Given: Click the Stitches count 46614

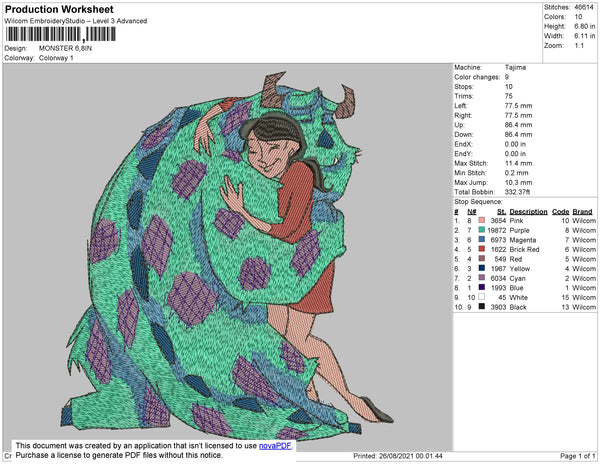Looking at the screenshot, I should point(584,7).
